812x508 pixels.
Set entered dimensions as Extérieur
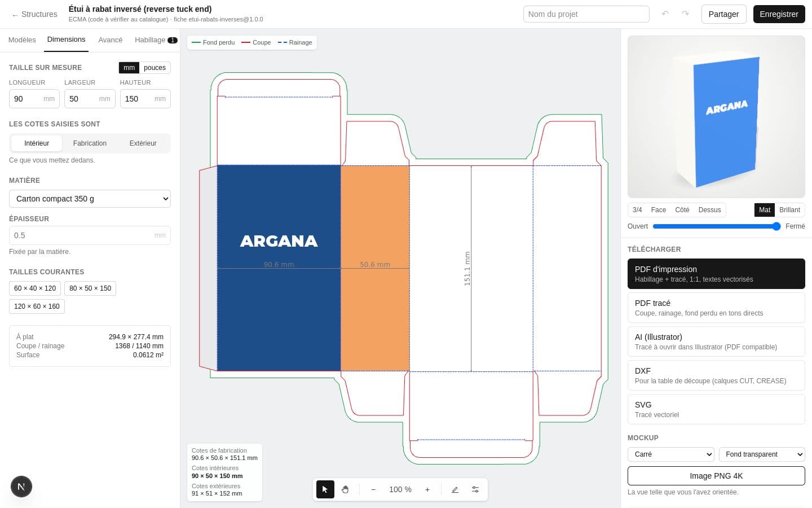143,143
